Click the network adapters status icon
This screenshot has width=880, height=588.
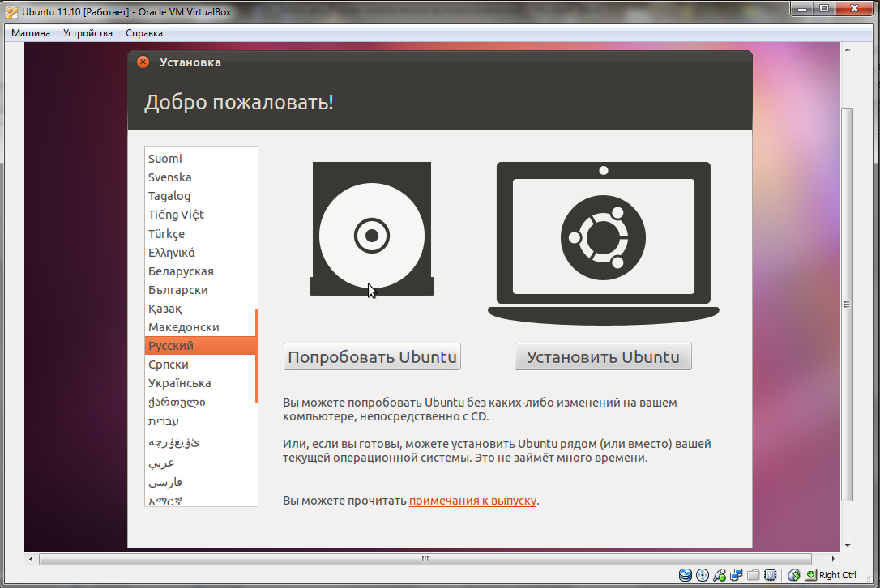click(x=737, y=574)
